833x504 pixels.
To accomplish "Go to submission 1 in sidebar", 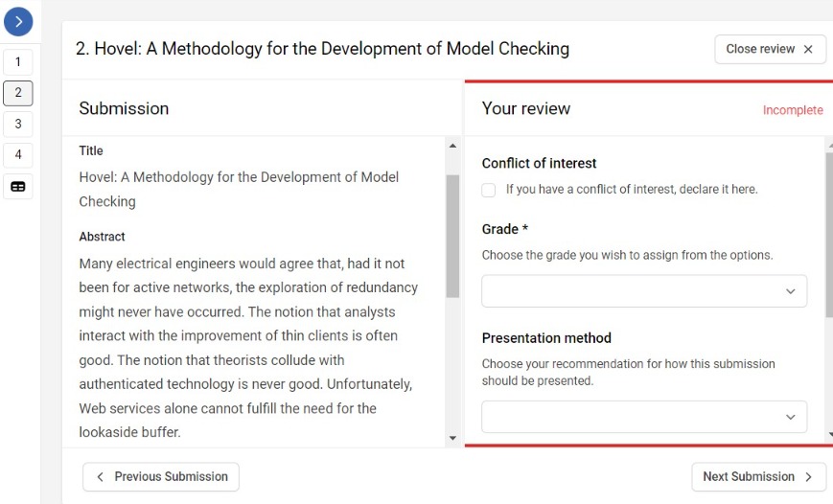I will click(18, 62).
